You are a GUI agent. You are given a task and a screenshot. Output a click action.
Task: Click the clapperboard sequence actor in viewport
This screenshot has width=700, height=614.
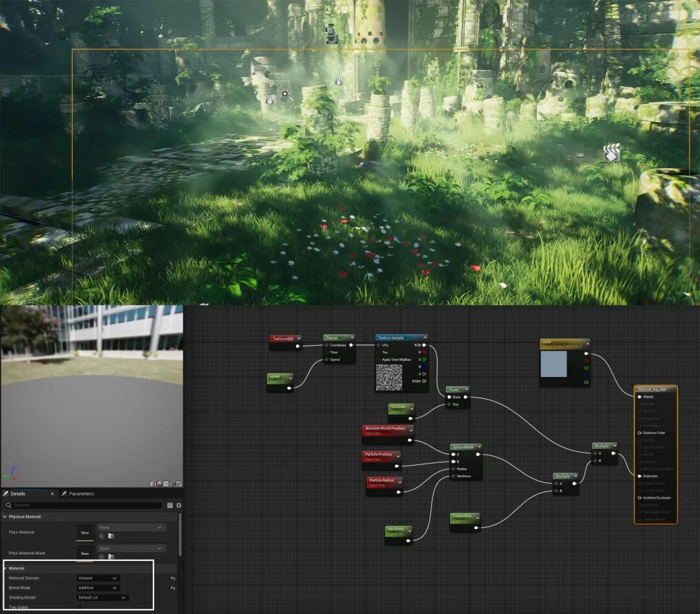pos(612,153)
